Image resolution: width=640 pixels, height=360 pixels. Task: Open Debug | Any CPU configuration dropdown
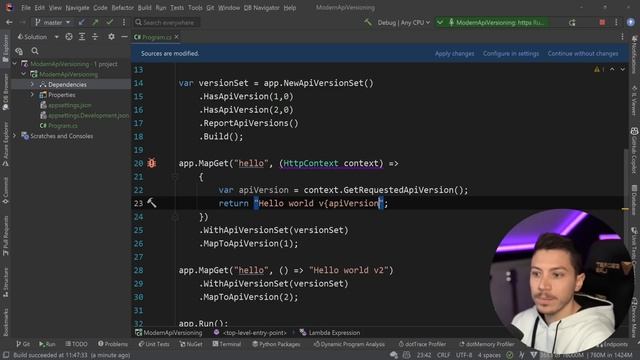pyautogui.click(x=404, y=22)
